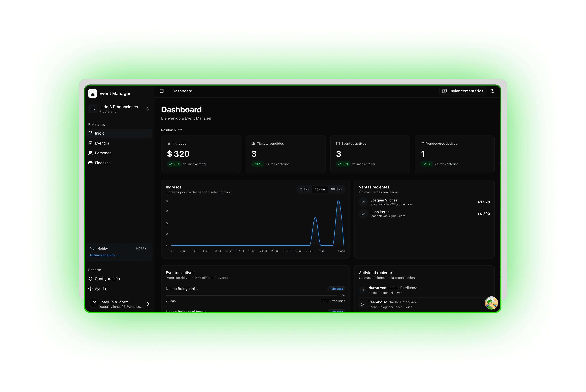
Task: Click the users icon on Vendedores activos card
Action: pos(422,143)
